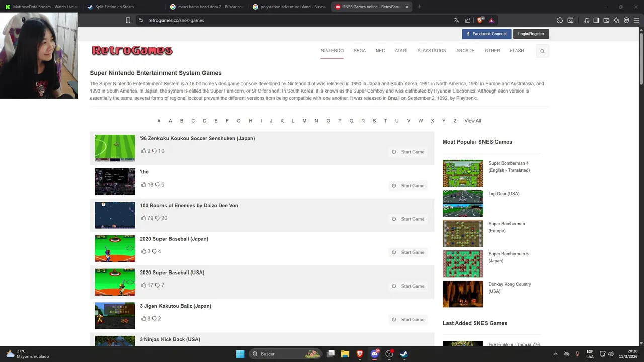644x362 pixels.
Task: Open Discord from the taskbar
Action: click(374, 354)
